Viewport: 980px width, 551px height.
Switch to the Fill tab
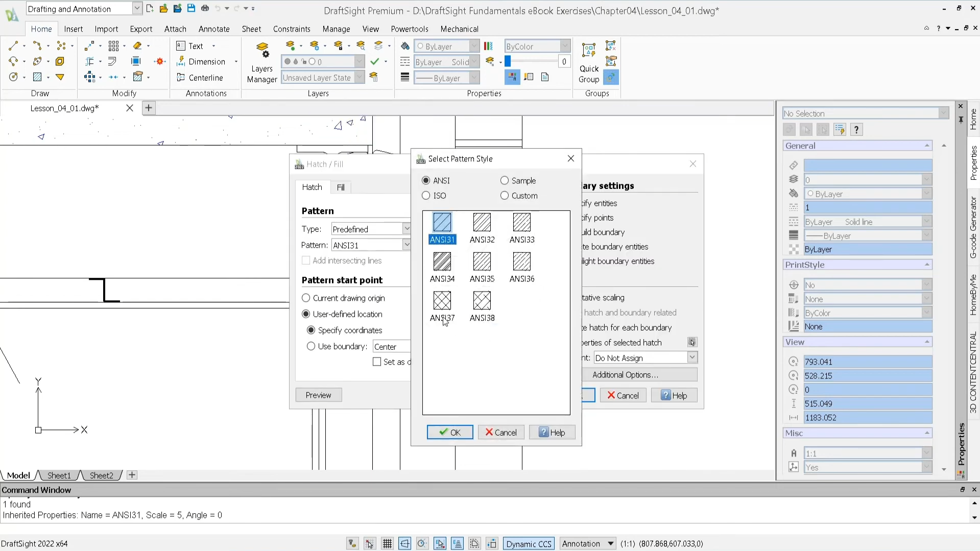pos(341,187)
